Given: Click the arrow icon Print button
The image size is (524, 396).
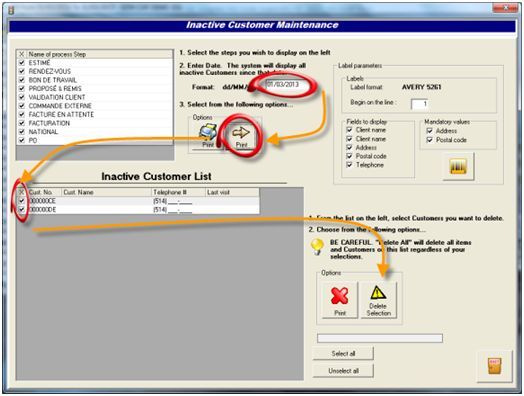Looking at the screenshot, I should tap(241, 136).
